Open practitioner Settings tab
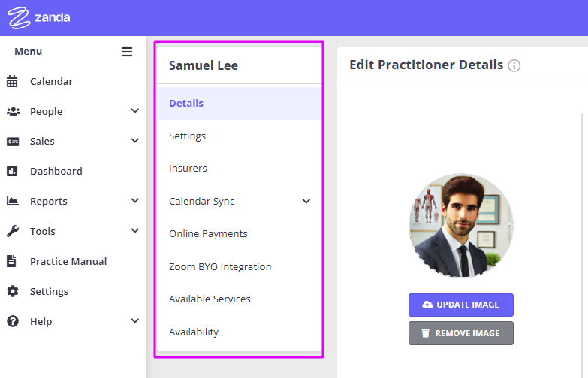Image resolution: width=588 pixels, height=378 pixels. 240,136
